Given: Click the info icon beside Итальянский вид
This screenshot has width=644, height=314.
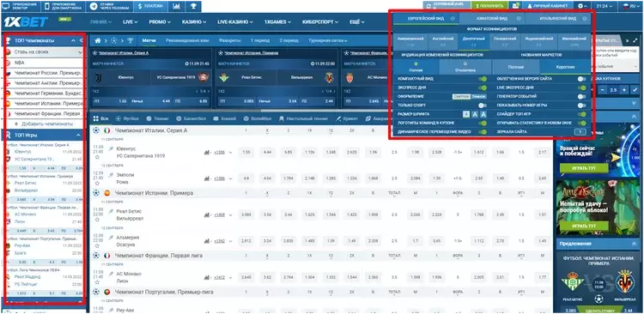Looking at the screenshot, I should tap(584, 19).
